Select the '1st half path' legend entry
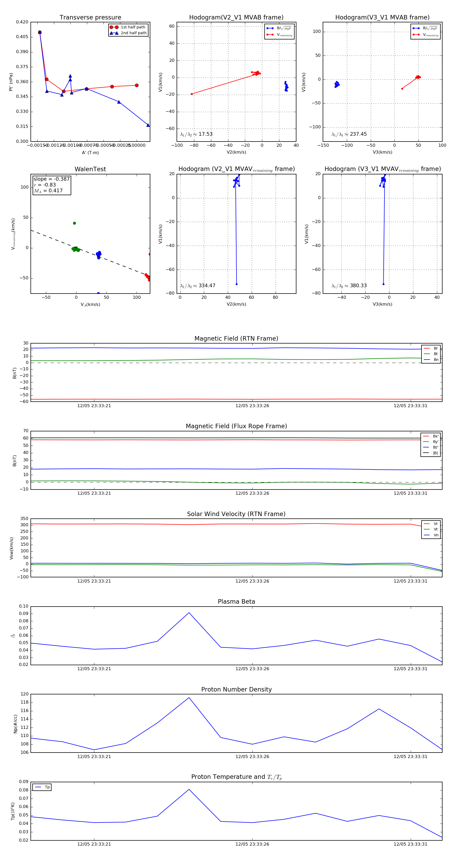 point(128,27)
